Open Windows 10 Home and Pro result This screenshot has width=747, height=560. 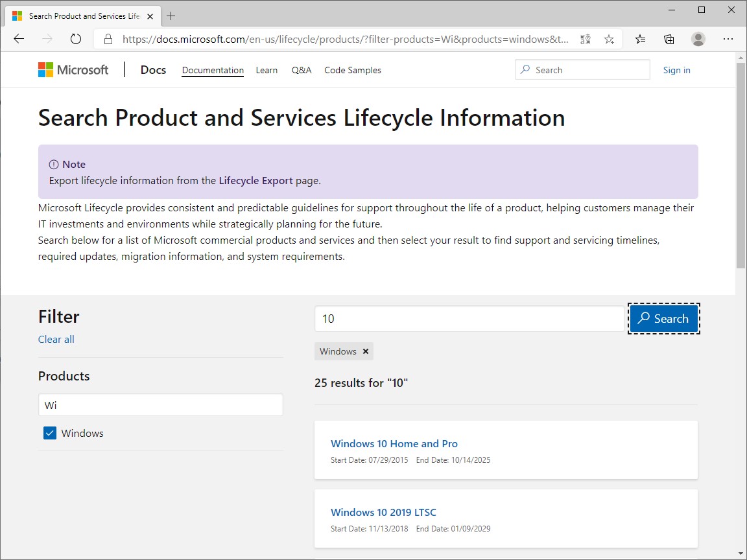(x=394, y=443)
